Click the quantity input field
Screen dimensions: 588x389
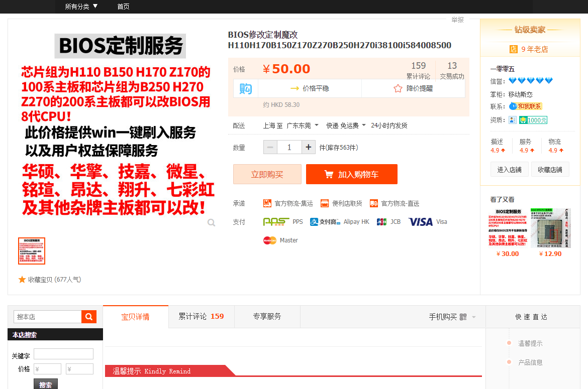(289, 147)
